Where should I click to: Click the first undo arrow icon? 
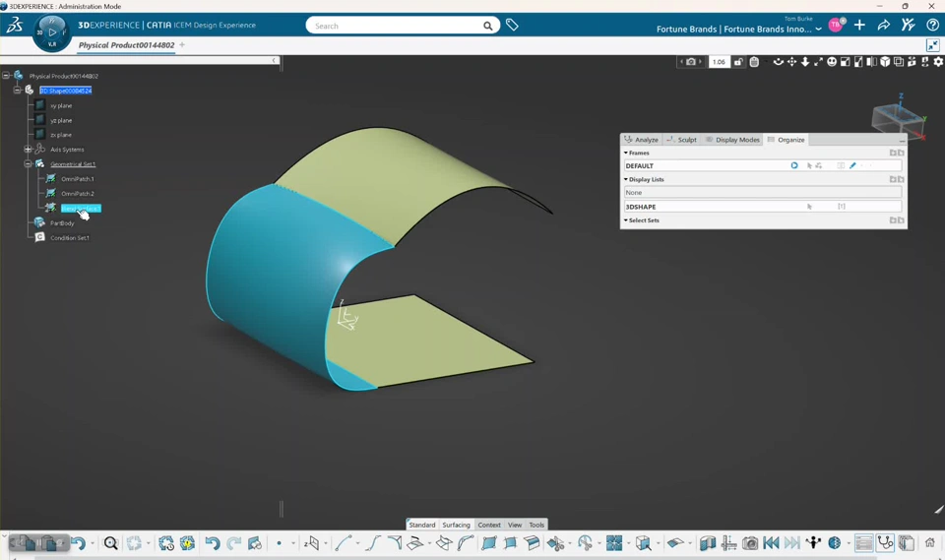(79, 543)
